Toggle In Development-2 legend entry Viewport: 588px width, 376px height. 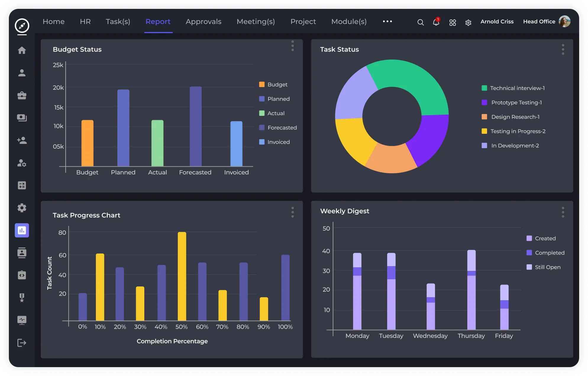[x=510, y=146]
